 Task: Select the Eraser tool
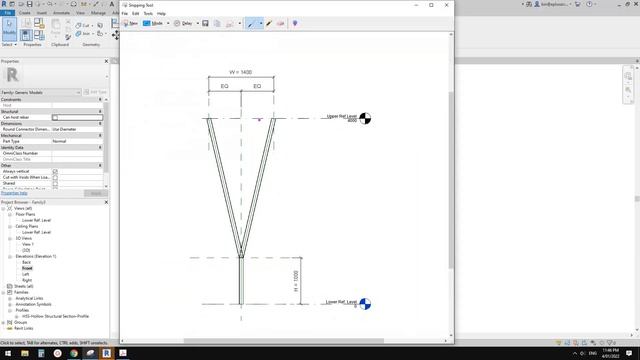click(x=280, y=24)
